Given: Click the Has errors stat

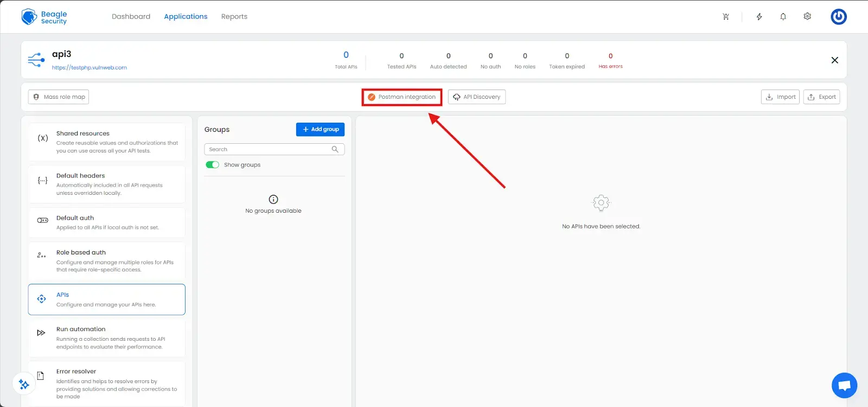Looking at the screenshot, I should (610, 61).
